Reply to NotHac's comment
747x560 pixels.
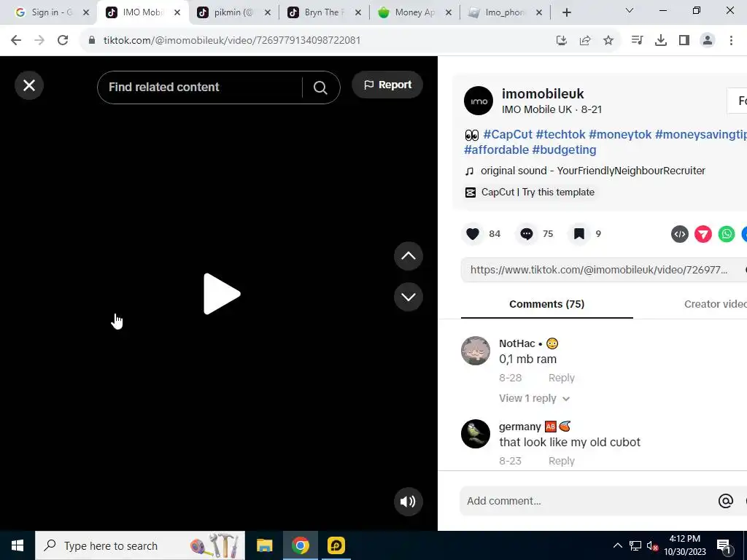(x=561, y=378)
